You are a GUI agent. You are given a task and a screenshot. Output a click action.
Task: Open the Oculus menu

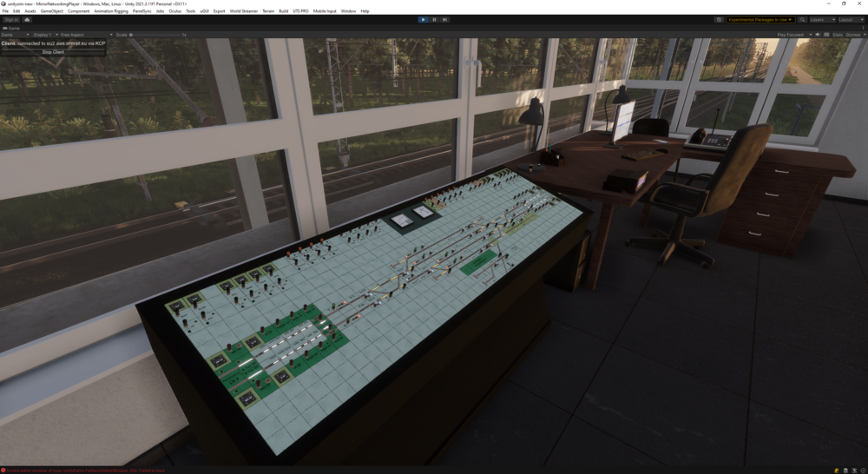175,11
